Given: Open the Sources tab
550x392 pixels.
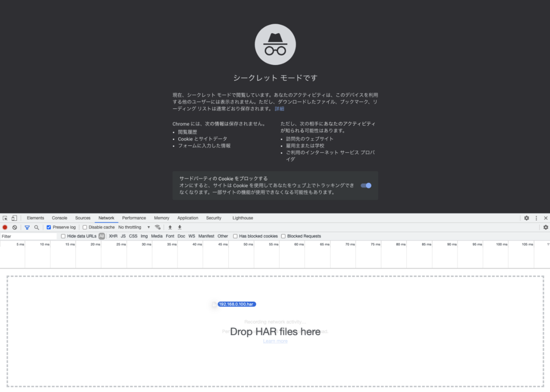Looking at the screenshot, I should [x=83, y=218].
